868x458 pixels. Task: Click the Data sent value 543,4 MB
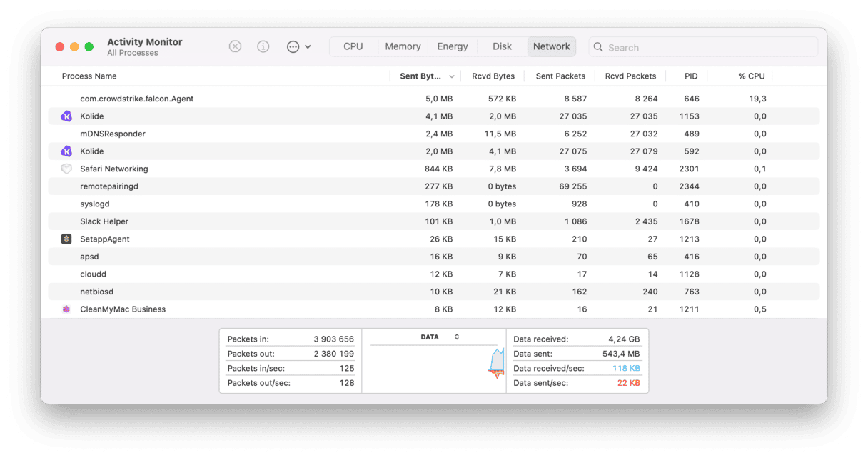[x=621, y=354]
